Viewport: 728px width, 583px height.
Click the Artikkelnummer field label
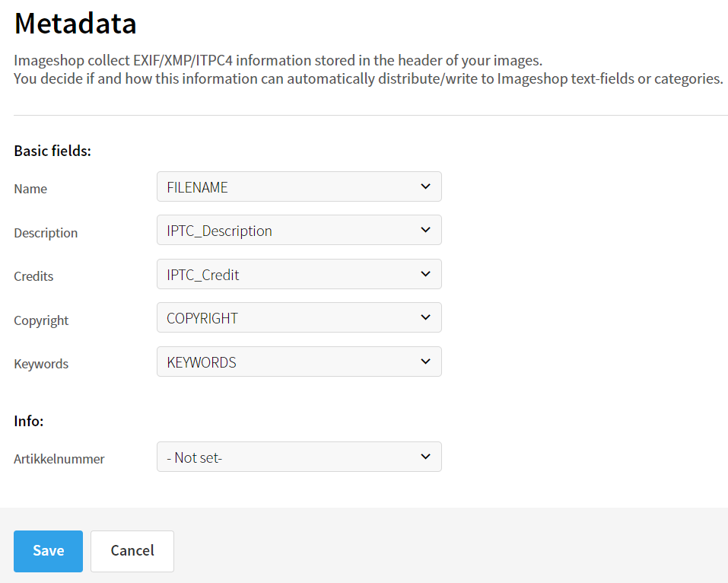[x=59, y=459]
